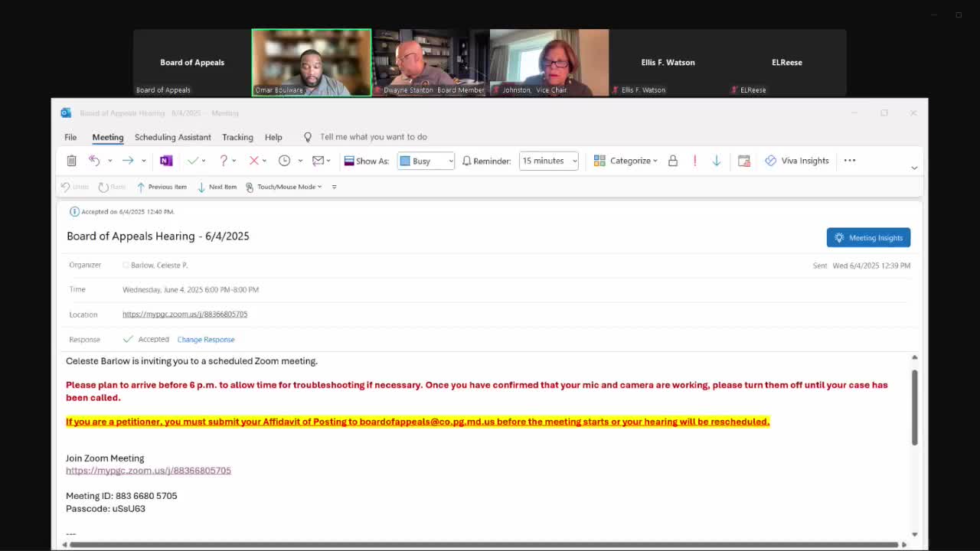Open more ribbon commands (three dots)
980x551 pixels.
coord(850,161)
